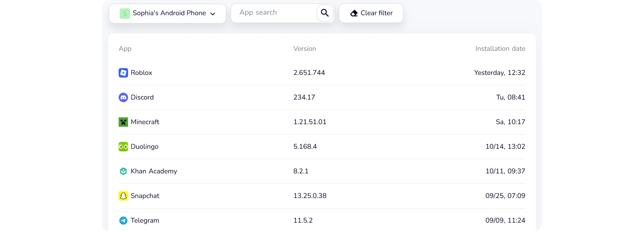Screen dimensions: 644x231
Task: Click install date 10/14, 13:02
Action: pyautogui.click(x=505, y=147)
